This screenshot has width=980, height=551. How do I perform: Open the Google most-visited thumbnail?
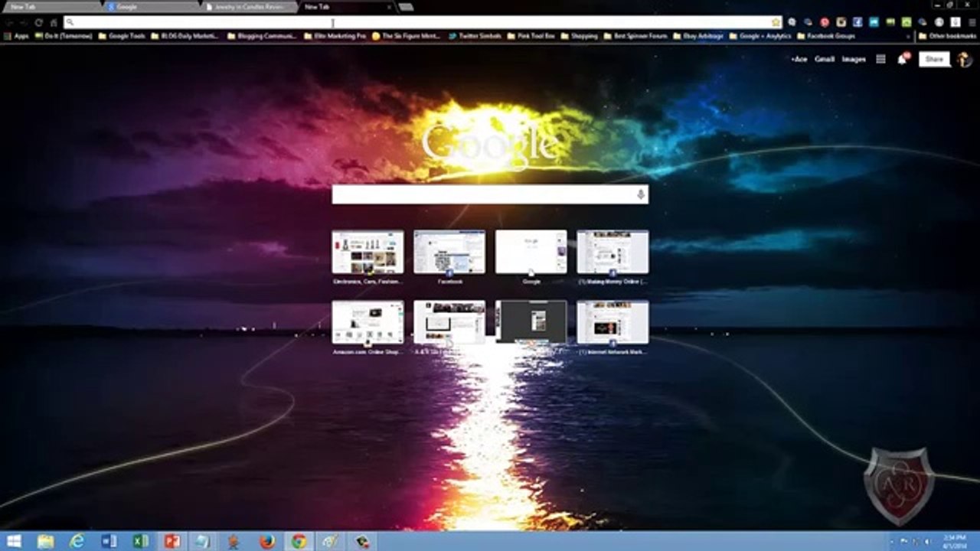click(531, 252)
